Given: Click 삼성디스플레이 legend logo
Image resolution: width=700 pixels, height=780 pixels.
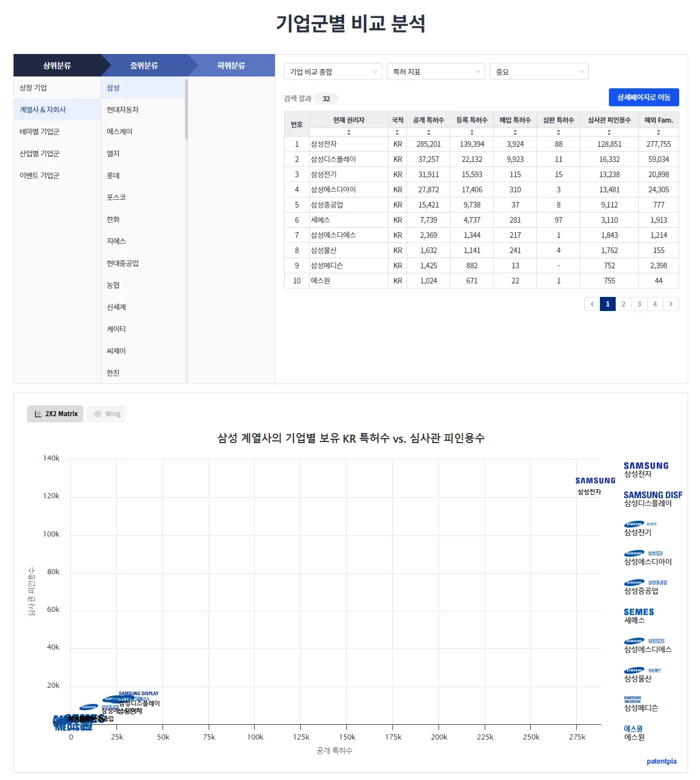Looking at the screenshot, I should 653,495.
